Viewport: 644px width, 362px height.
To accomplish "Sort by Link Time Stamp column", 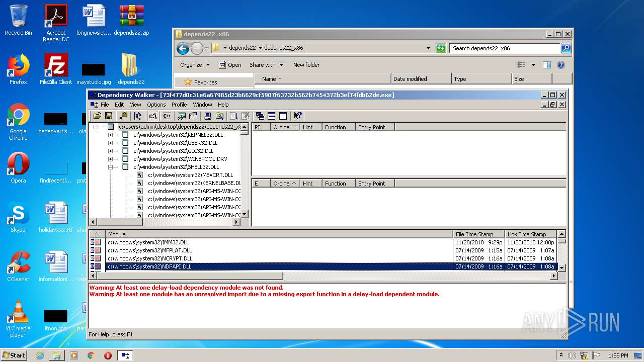I will pyautogui.click(x=531, y=234).
